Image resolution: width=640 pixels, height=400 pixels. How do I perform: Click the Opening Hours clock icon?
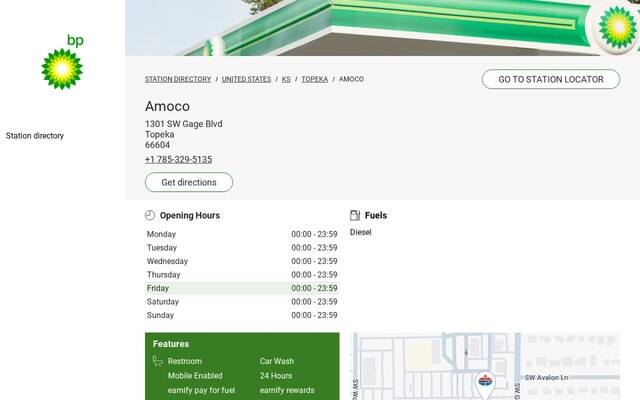point(150,215)
